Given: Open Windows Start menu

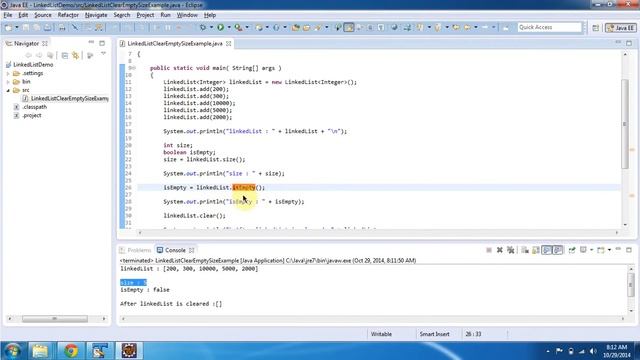Looking at the screenshot, I should (12, 351).
